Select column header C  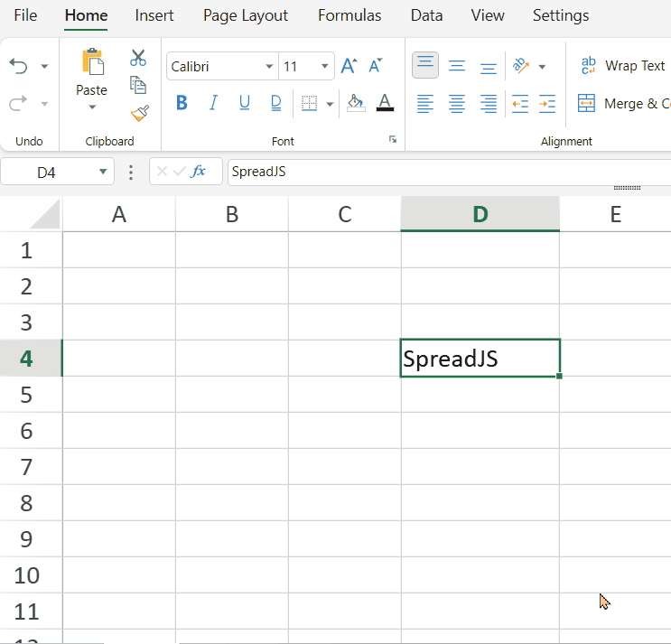(x=345, y=214)
